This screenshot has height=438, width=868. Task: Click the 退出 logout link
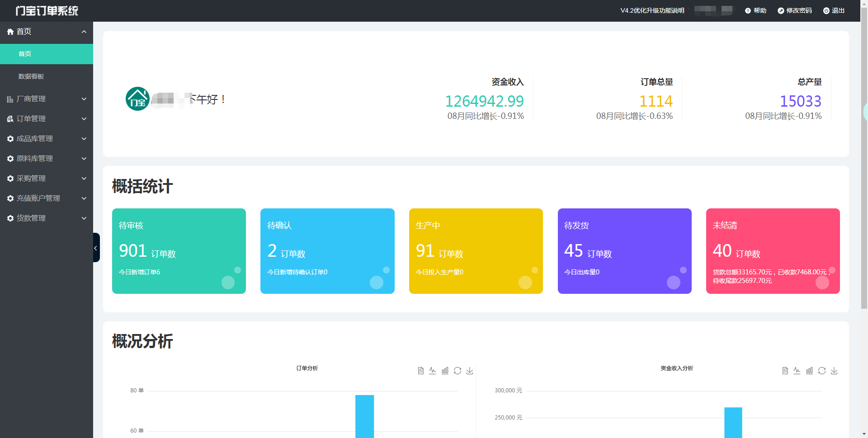coord(838,11)
